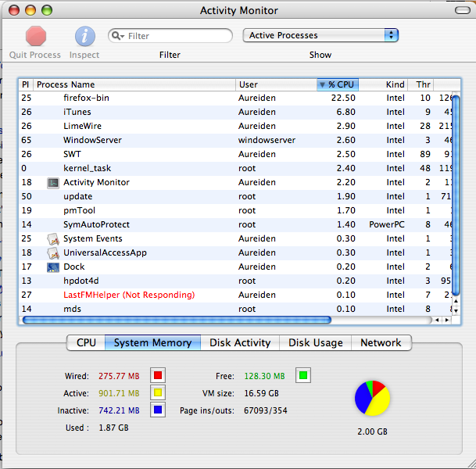This screenshot has width=476, height=469.
Task: Sort by Process Name column header
Action: click(134, 84)
